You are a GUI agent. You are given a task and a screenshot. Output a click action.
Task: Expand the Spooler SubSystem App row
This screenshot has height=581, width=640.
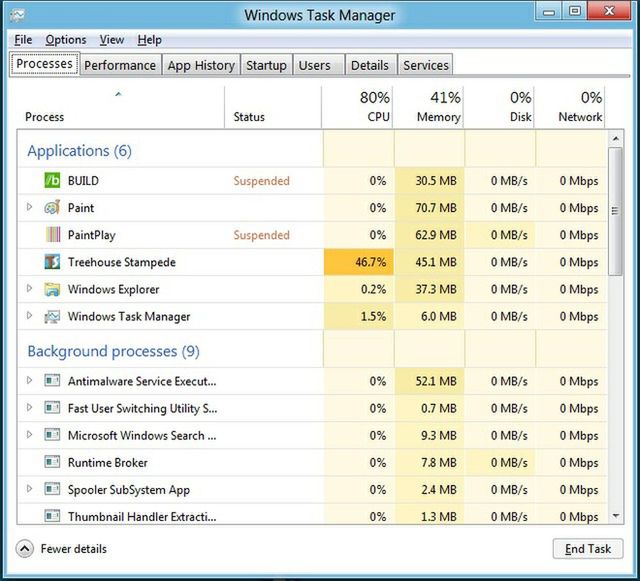coord(29,488)
